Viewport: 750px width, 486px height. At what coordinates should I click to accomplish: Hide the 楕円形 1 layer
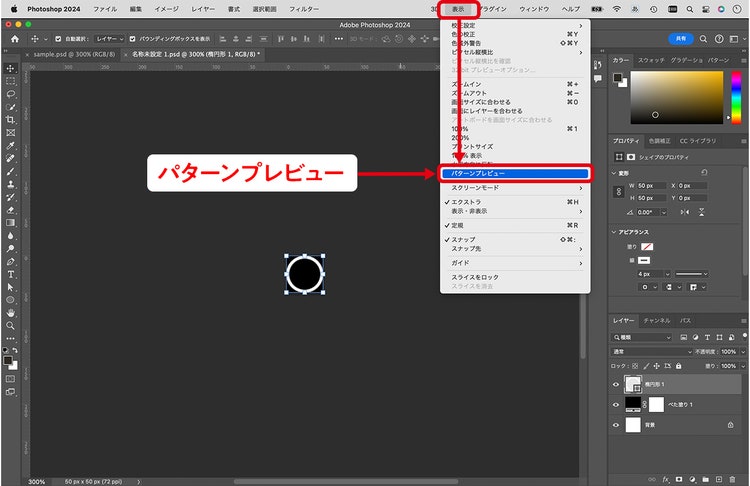(616, 385)
